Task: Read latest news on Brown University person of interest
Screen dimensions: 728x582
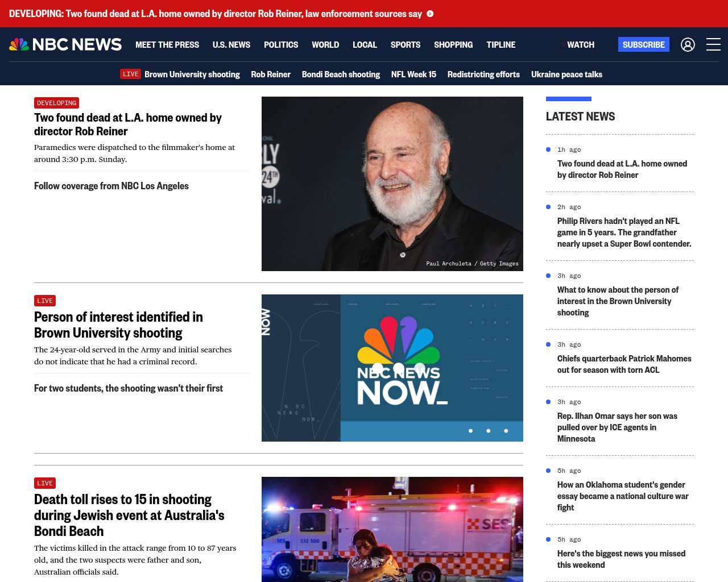Action: pyautogui.click(x=618, y=301)
